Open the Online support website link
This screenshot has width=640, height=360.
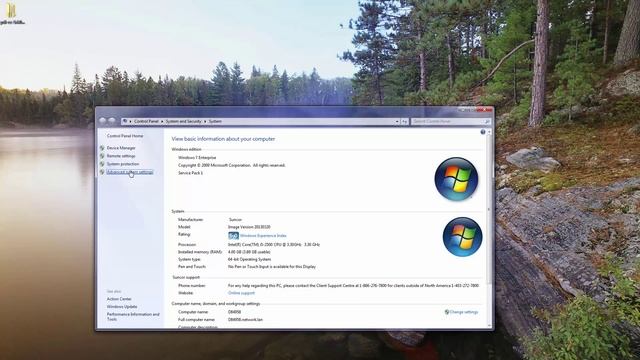(241, 293)
